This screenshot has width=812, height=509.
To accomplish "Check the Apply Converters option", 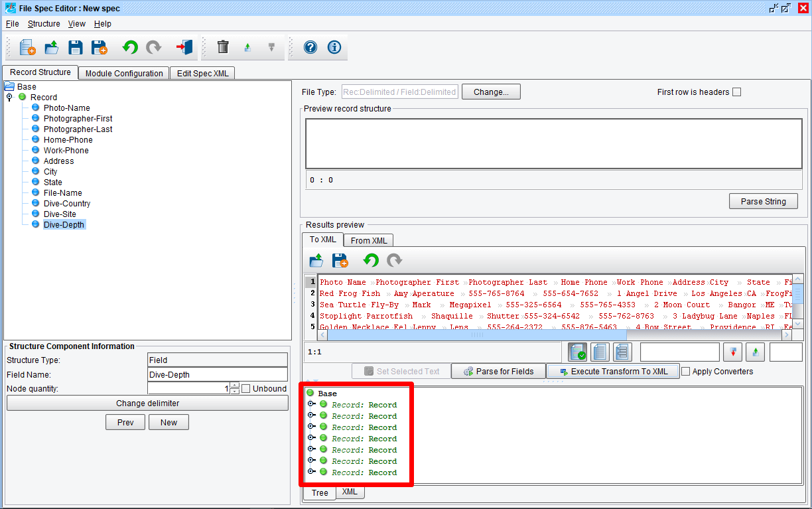I will (x=686, y=372).
